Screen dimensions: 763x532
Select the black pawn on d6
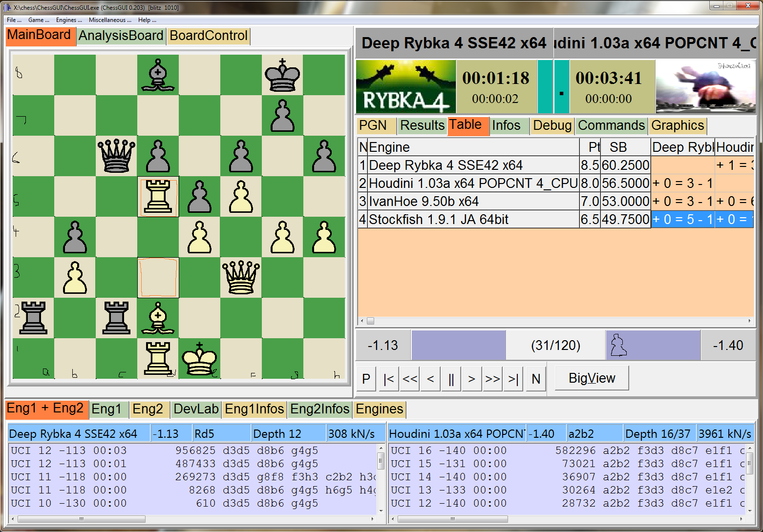tap(158, 156)
